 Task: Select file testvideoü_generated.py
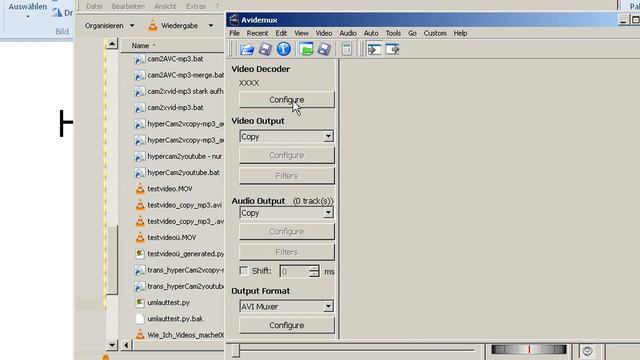tap(186, 254)
